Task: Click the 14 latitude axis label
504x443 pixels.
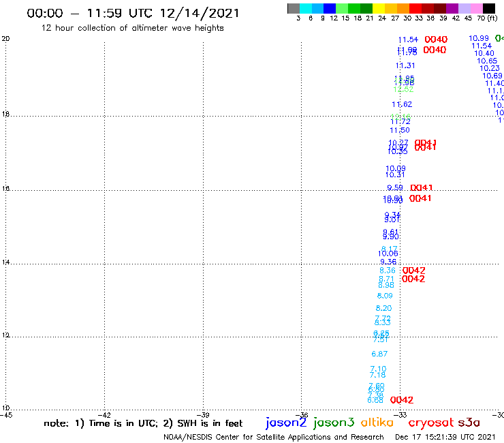Action: tap(5, 262)
